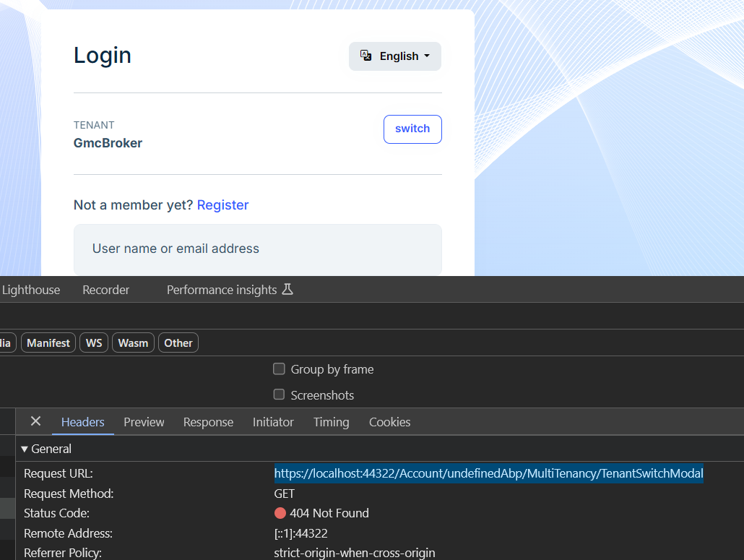Go to the Timing tab
Image resolution: width=744 pixels, height=560 pixels.
(x=331, y=422)
